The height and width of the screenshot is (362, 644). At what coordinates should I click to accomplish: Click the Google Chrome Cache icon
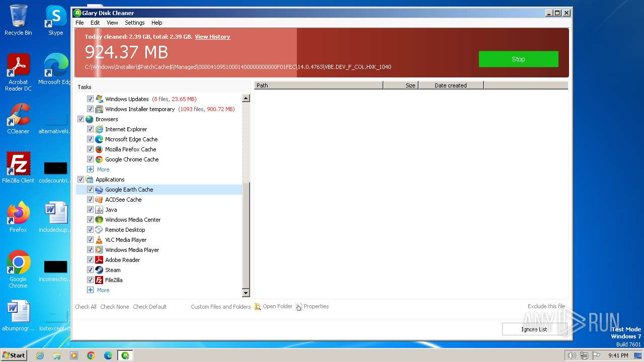coord(99,159)
